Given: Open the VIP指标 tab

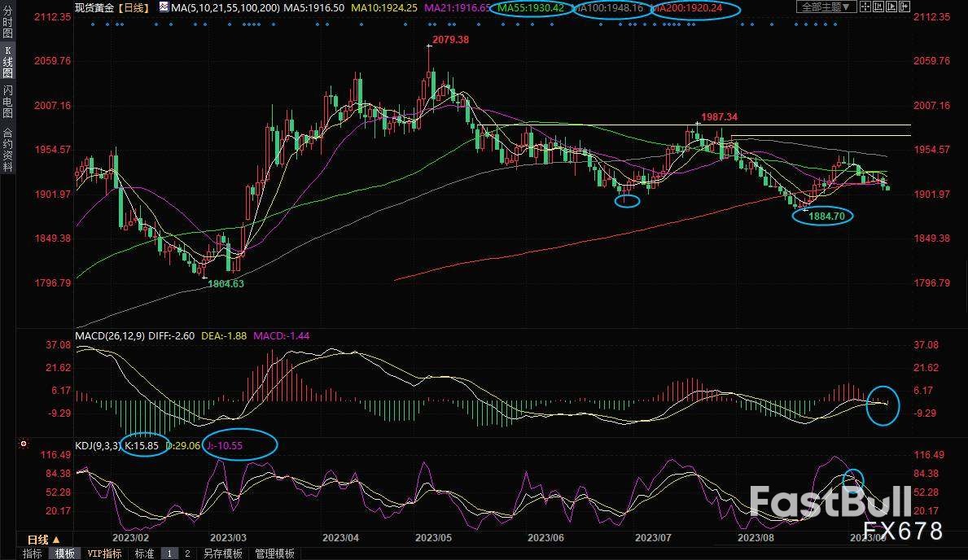Looking at the screenshot, I should coord(105,553).
